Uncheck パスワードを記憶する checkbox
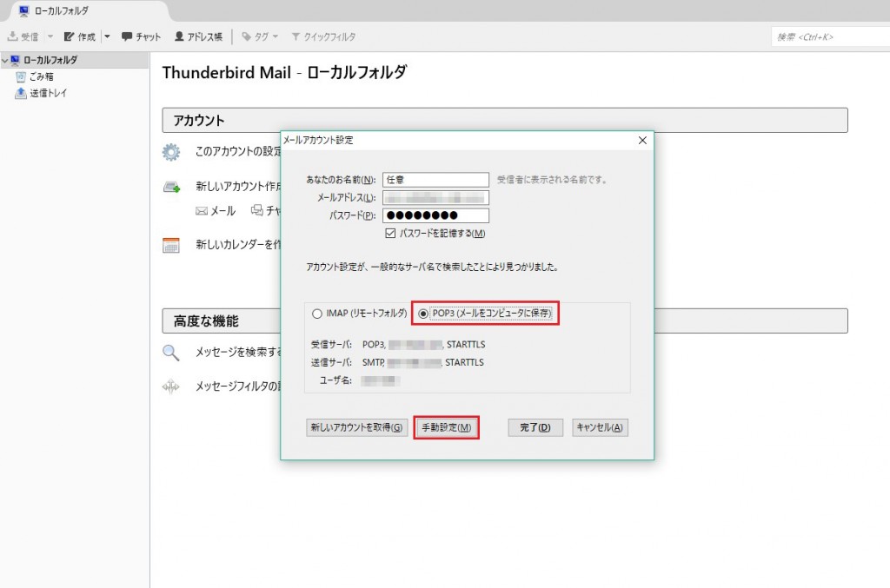 tap(390, 233)
